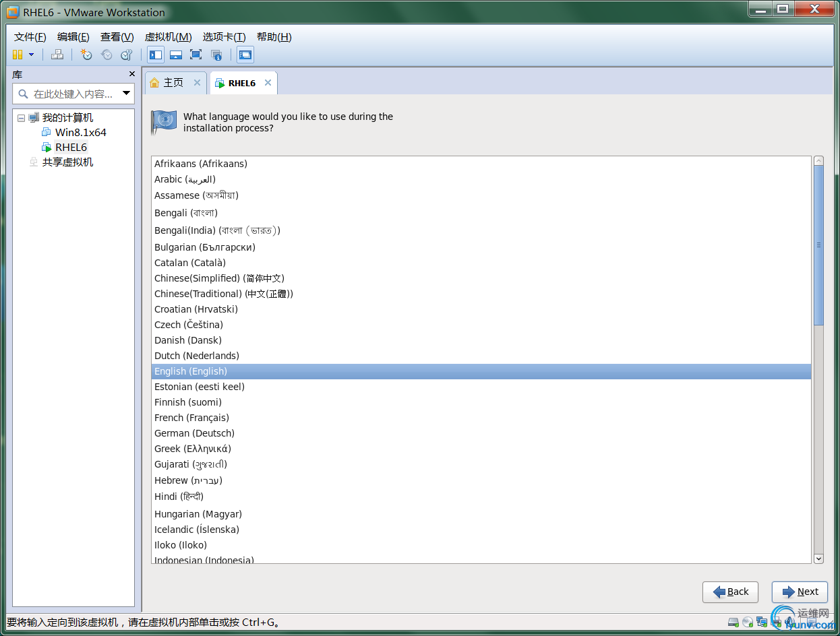This screenshot has height=636, width=840.
Task: Click the Back button
Action: 730,592
